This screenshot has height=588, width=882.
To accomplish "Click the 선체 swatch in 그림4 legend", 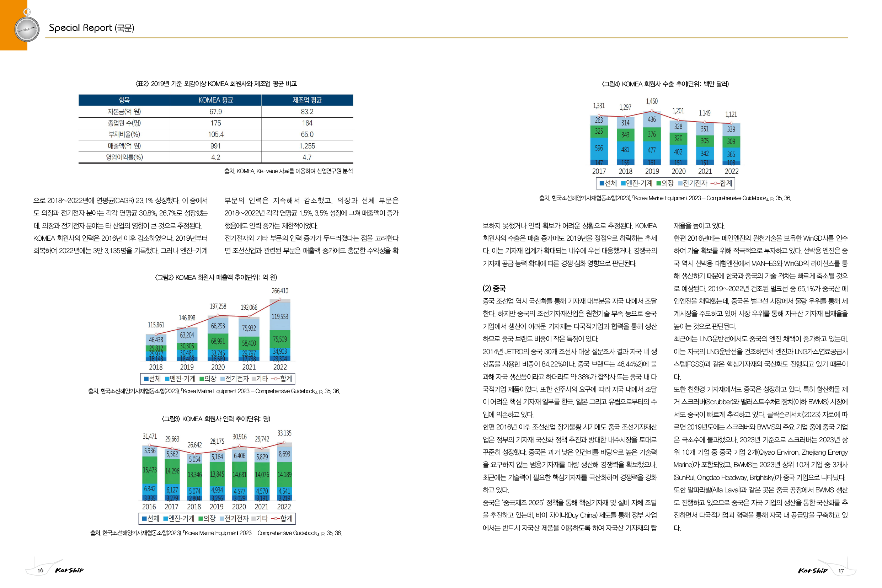I will coord(602,183).
